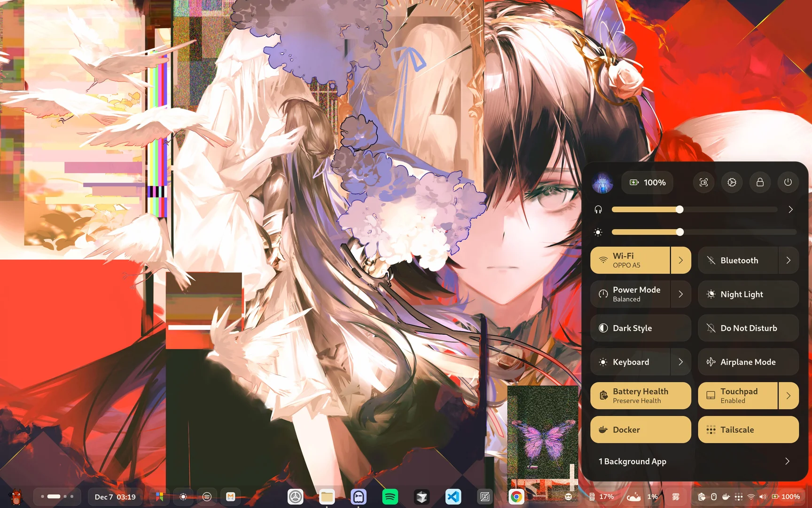Open the screenshot tool from quick settings
The image size is (812, 508).
click(x=703, y=183)
